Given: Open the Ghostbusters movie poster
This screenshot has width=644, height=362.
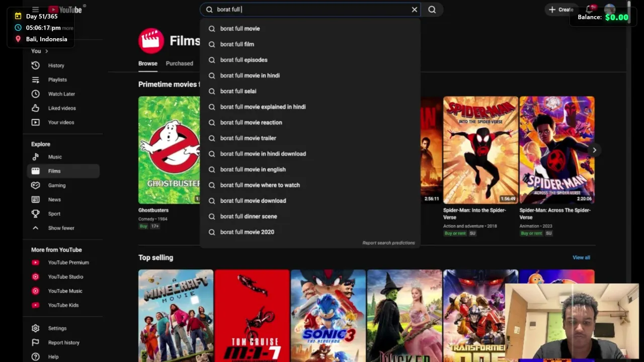Looking at the screenshot, I should [x=169, y=150].
